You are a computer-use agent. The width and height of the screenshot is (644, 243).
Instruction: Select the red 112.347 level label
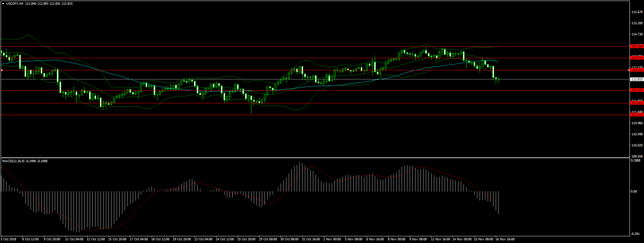(x=637, y=90)
